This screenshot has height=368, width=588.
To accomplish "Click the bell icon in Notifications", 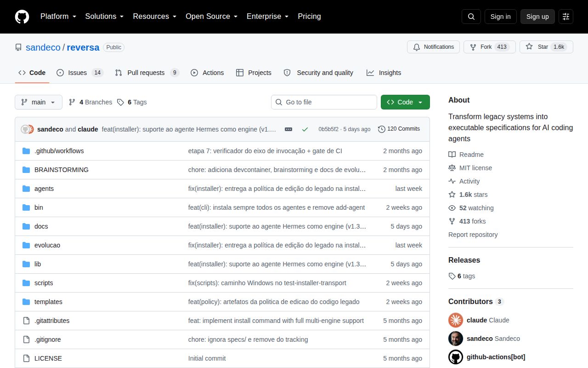I will [x=417, y=47].
